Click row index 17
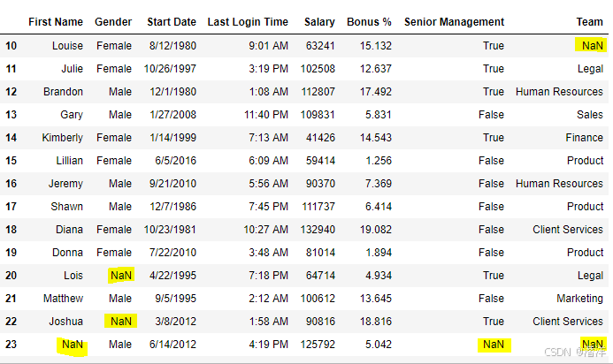Screen dimensions: 613x364 coord(11,206)
